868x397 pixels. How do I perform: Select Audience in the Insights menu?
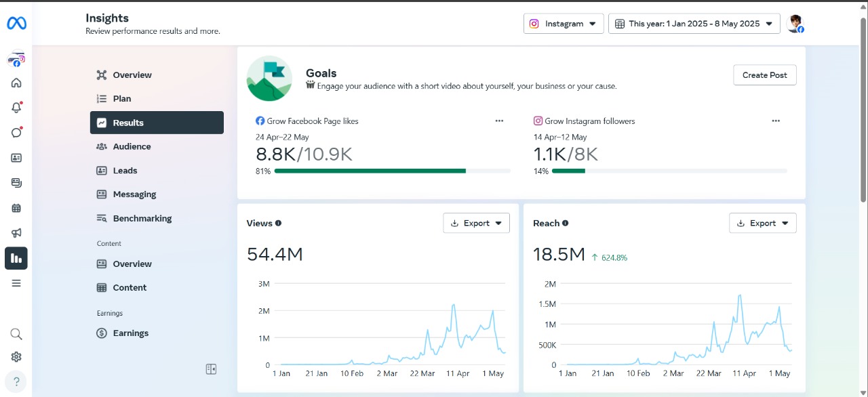pyautogui.click(x=132, y=146)
